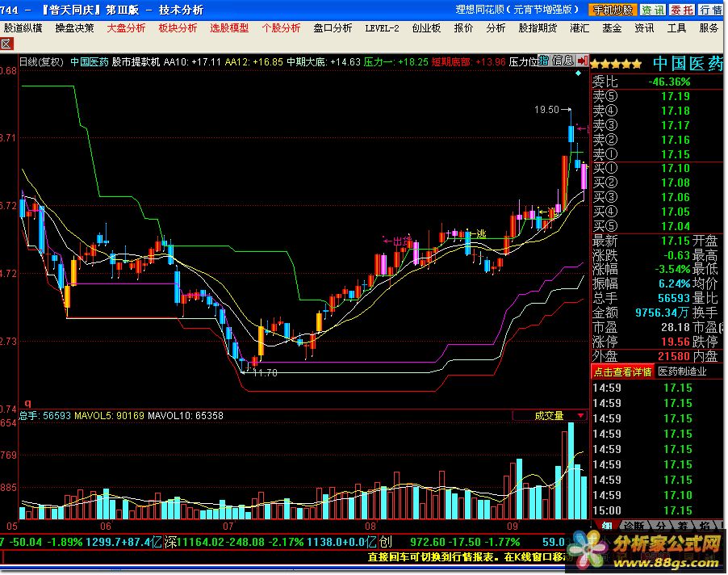Select the 买③ 17.06 bid row
The image size is (728, 575).
(657, 197)
